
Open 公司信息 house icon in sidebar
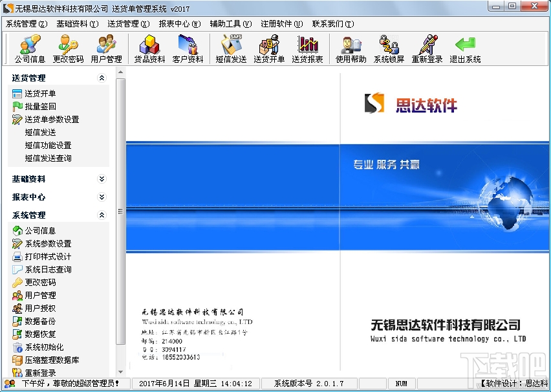coord(34,231)
